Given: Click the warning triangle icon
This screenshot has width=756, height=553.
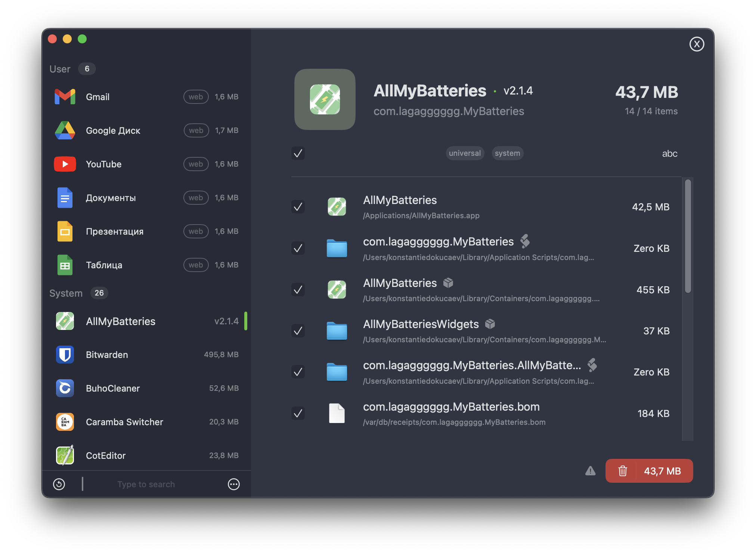Looking at the screenshot, I should point(590,471).
